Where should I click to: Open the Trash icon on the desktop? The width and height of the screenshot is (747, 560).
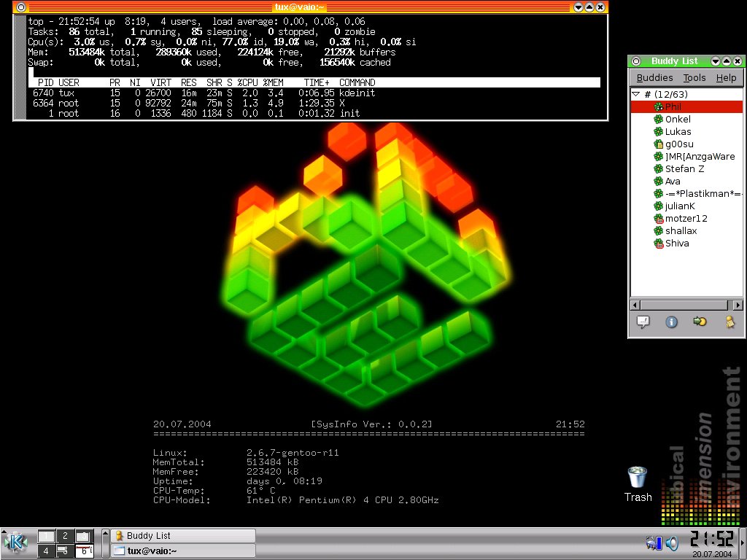coord(638,478)
